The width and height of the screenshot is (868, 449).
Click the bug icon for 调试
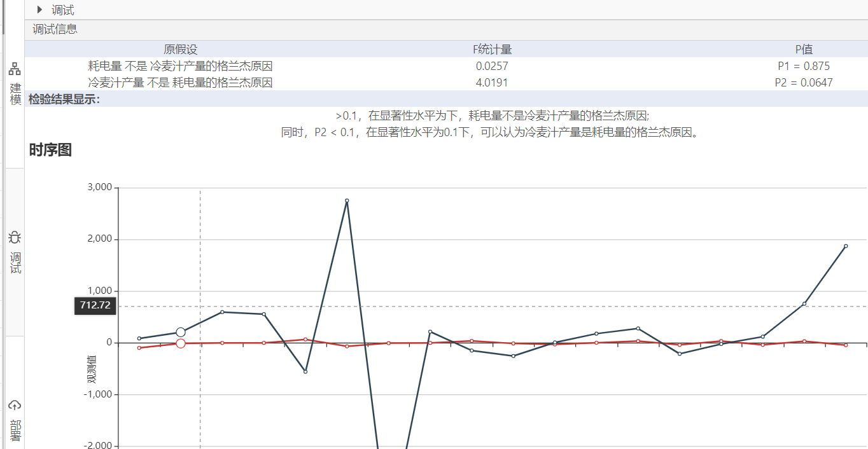[x=15, y=238]
